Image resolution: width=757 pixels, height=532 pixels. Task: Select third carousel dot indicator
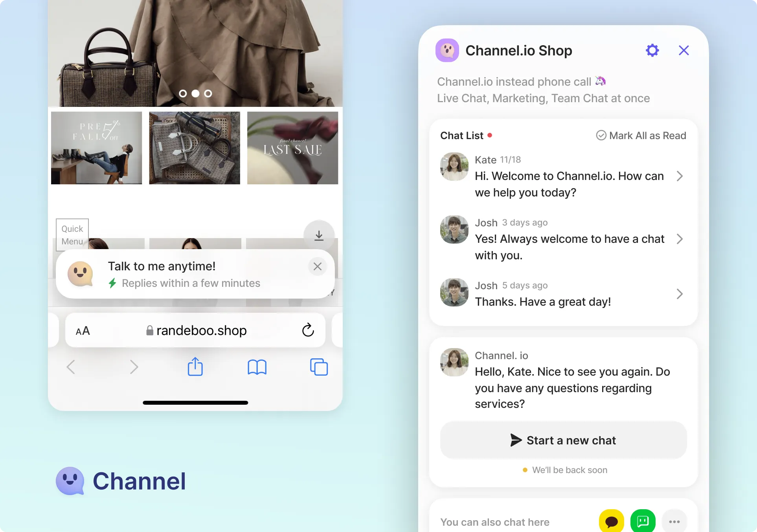pyautogui.click(x=208, y=94)
